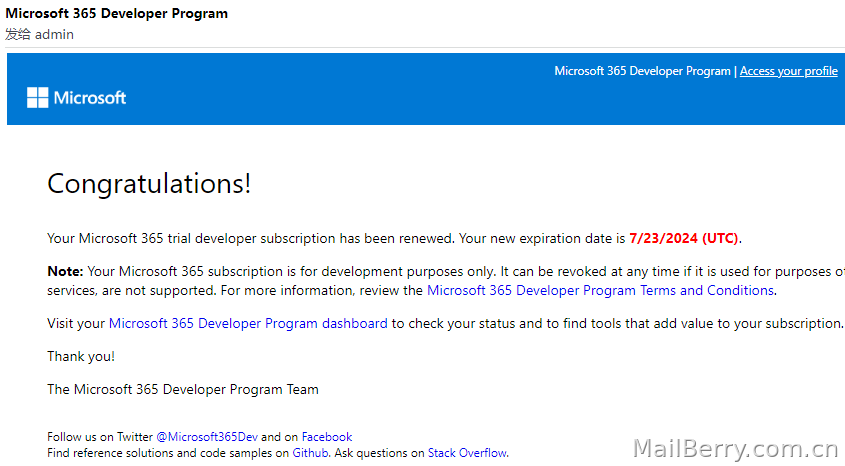The width and height of the screenshot is (845, 466).
Task: Click the Congratulations! heading
Action: (149, 184)
